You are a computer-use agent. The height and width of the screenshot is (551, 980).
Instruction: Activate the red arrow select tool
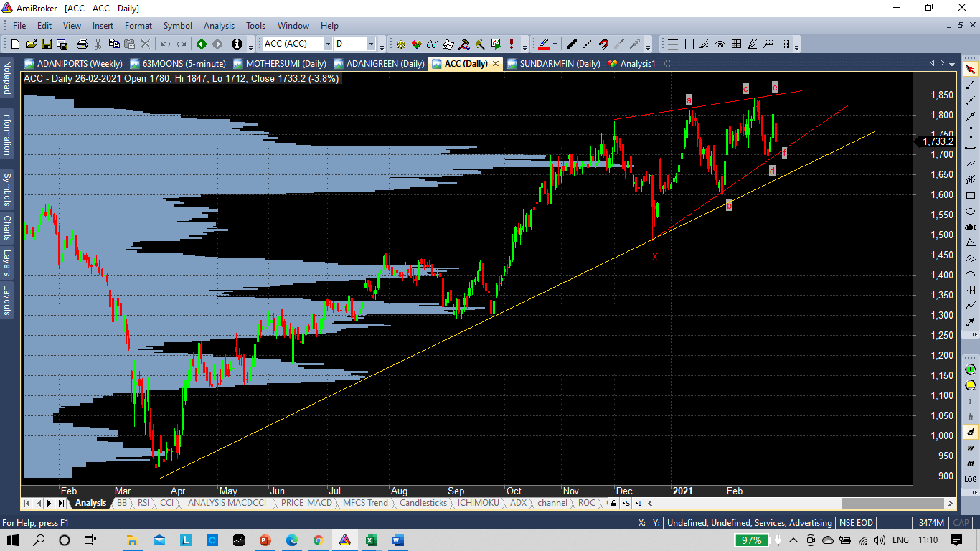click(971, 69)
